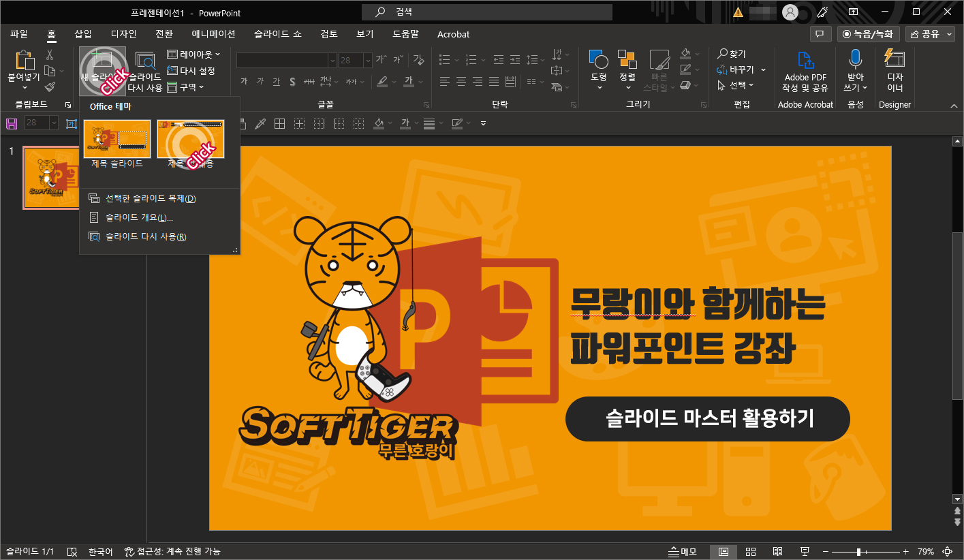The height and width of the screenshot is (560, 964).
Task: Toggle italic formatting
Action: click(260, 80)
